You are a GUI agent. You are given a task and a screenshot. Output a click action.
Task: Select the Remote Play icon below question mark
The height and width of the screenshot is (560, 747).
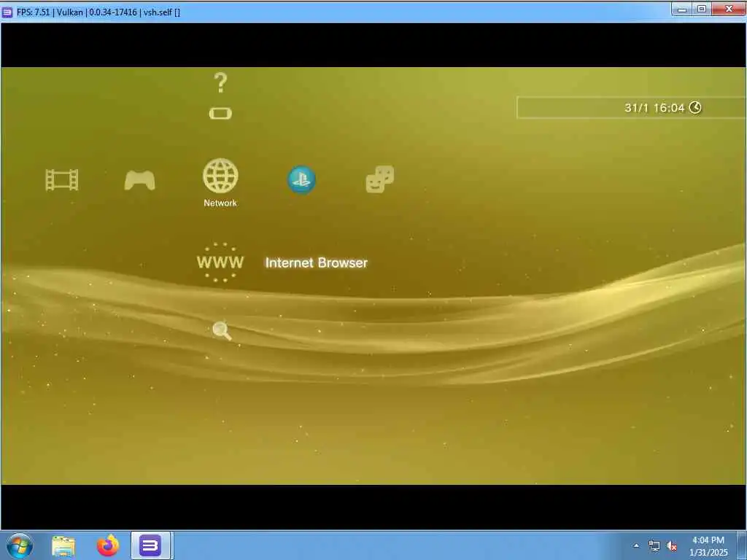tap(220, 113)
